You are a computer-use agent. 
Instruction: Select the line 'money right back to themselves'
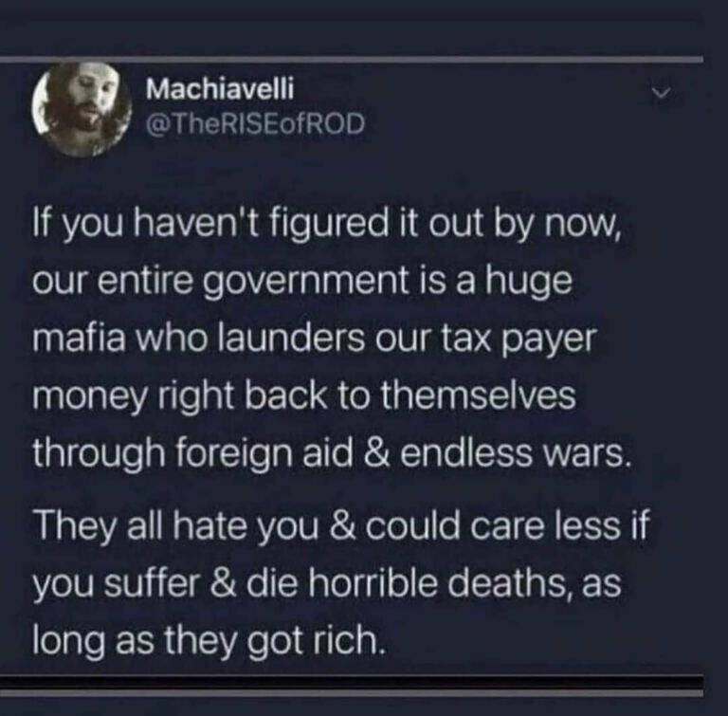tap(304, 395)
